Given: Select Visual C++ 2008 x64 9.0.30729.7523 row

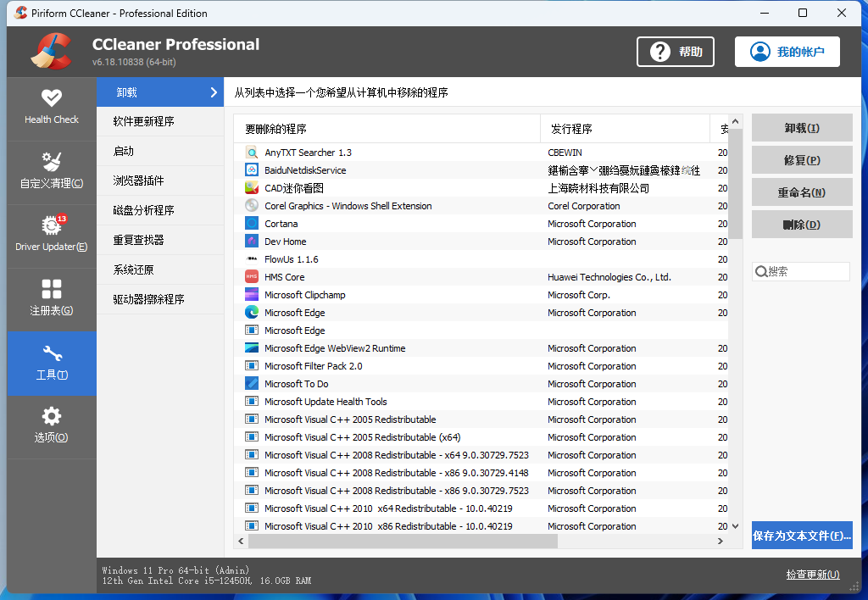Looking at the screenshot, I should pos(481,455).
